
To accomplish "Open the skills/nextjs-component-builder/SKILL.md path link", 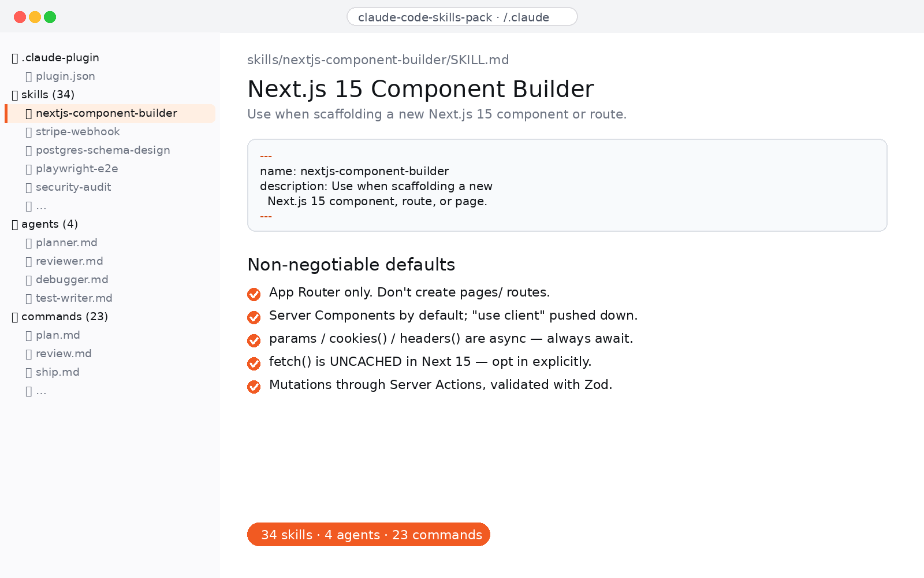I will click(x=378, y=60).
